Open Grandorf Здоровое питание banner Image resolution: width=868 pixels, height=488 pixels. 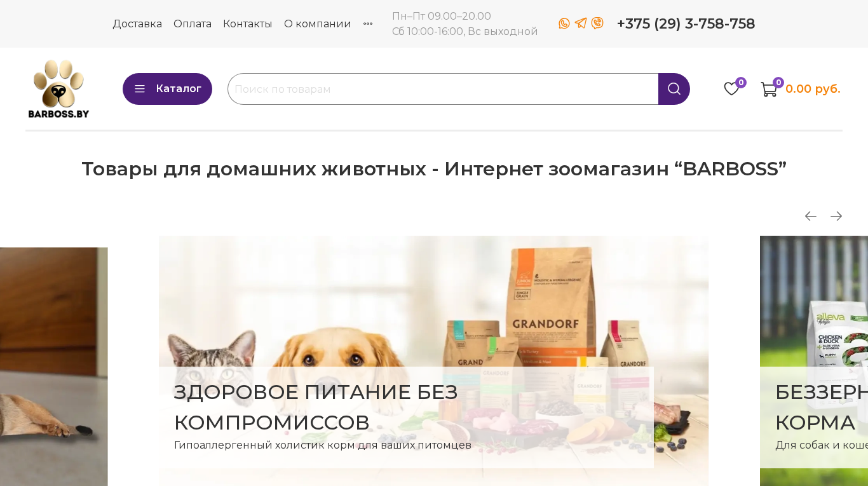pyautogui.click(x=433, y=361)
